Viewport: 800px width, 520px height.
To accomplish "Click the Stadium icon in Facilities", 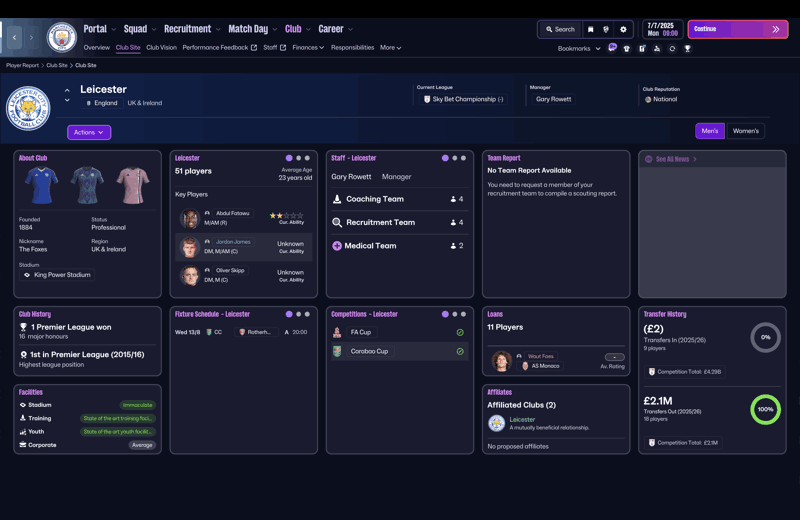I will click(22, 405).
